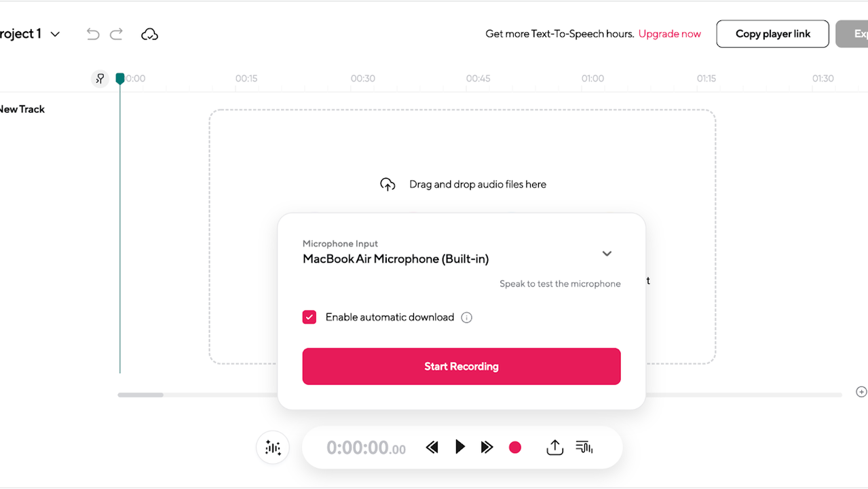Click the cloud sync status icon
The height and width of the screenshot is (489, 868).
[149, 34]
